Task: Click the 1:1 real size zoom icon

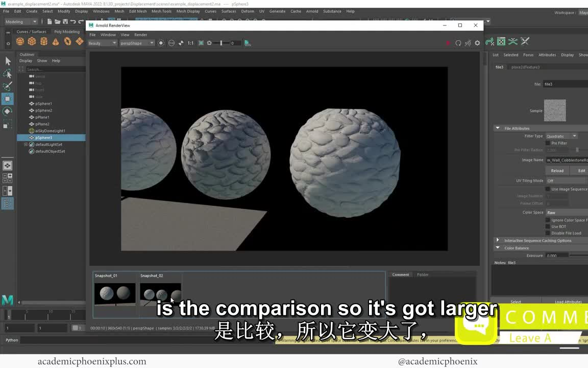Action: point(190,43)
